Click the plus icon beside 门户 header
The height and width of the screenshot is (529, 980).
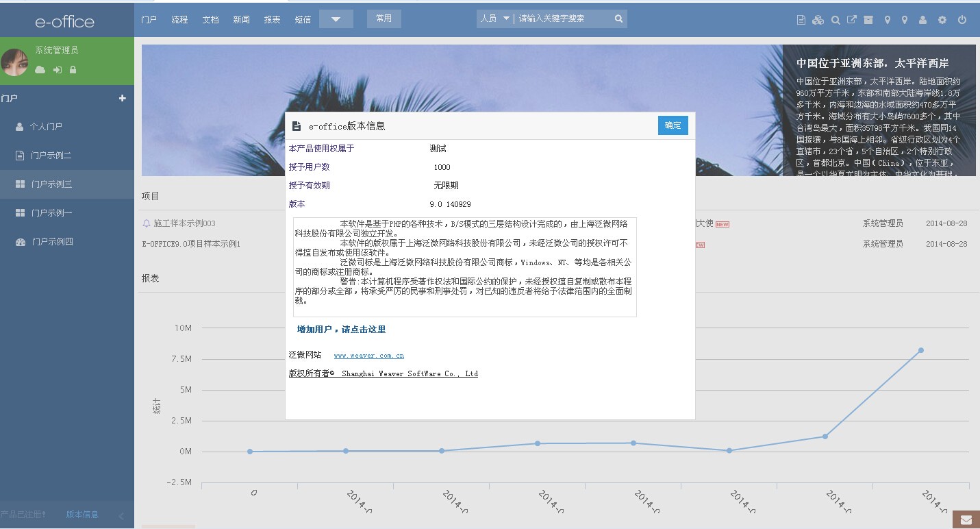[x=123, y=98]
